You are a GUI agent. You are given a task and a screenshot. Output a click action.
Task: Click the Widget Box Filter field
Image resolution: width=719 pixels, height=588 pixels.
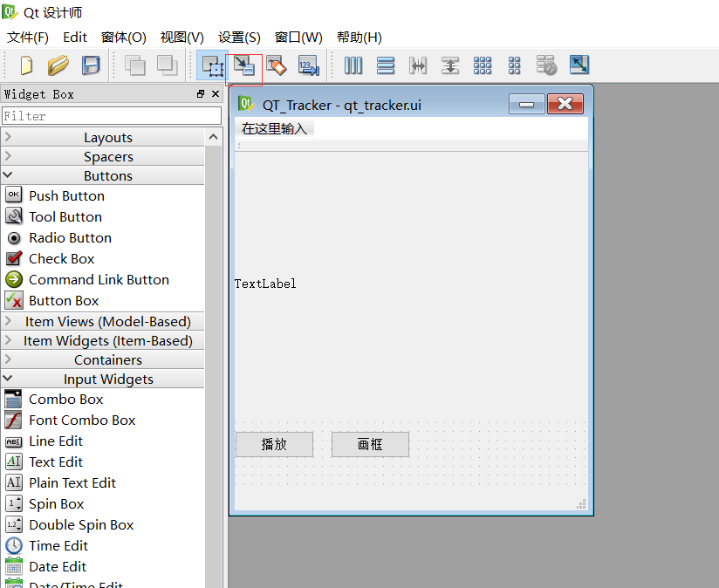coord(112,116)
